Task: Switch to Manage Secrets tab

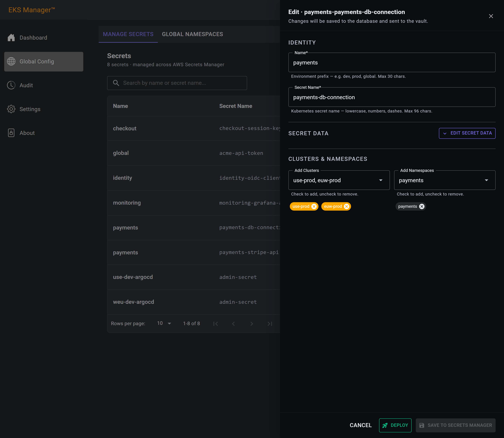Action: (128, 34)
